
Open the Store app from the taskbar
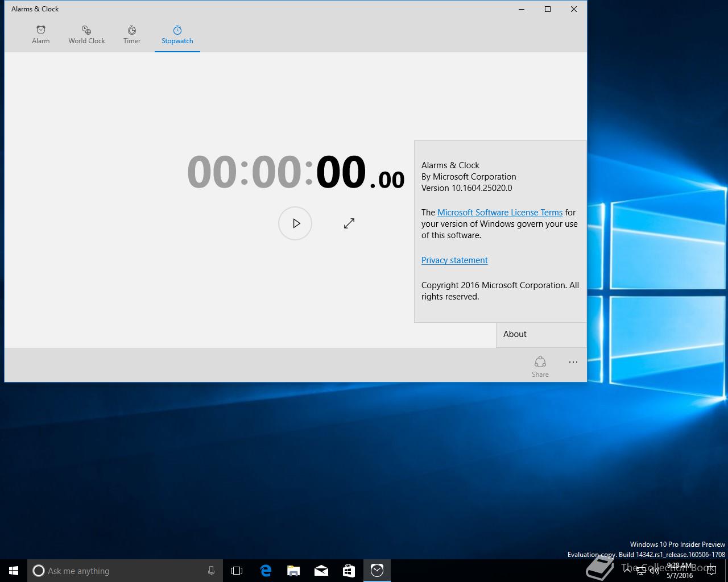coord(349,571)
